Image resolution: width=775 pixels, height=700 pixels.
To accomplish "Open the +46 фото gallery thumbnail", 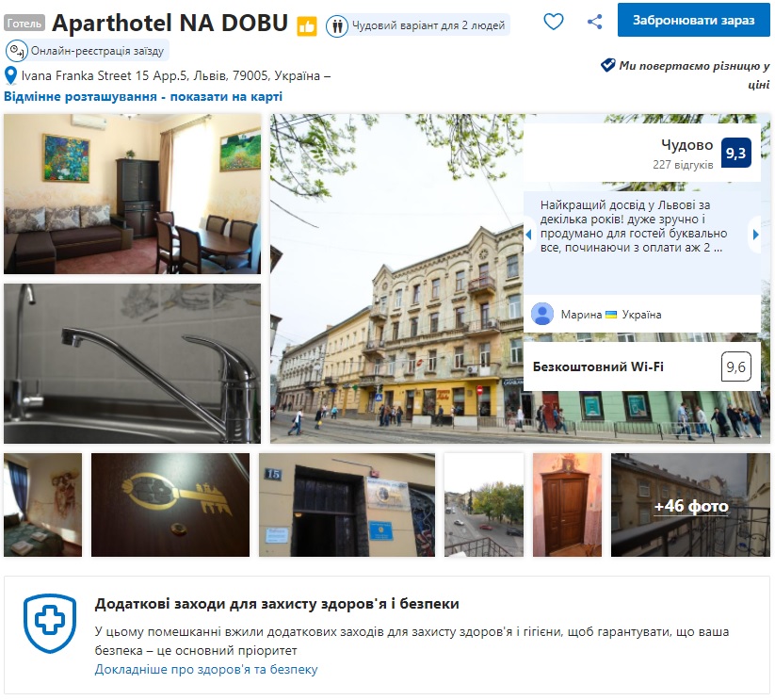I will tap(690, 505).
